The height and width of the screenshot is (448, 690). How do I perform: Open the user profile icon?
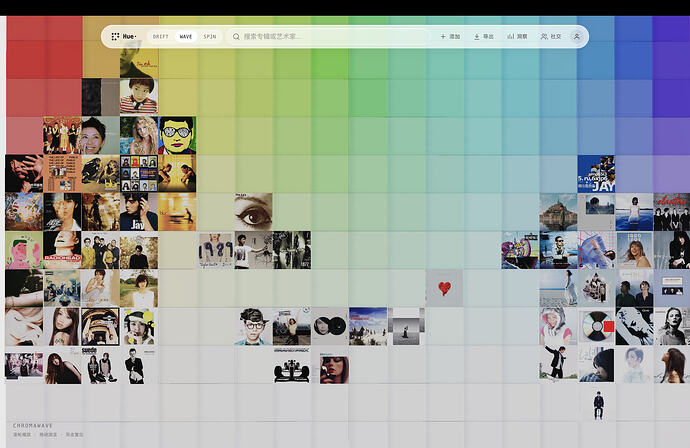coord(576,37)
